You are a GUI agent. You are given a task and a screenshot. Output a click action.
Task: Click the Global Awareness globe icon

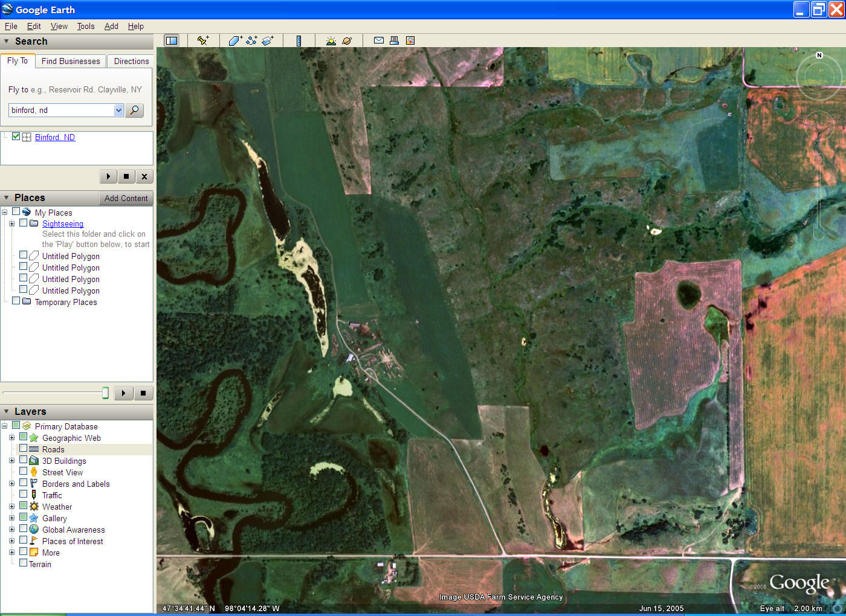tap(34, 529)
